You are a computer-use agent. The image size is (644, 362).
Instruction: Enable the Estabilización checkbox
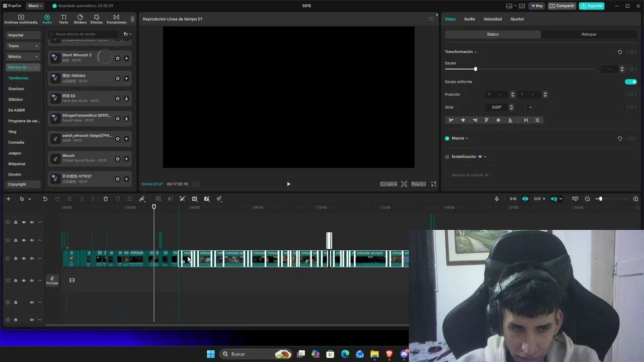[x=447, y=157]
